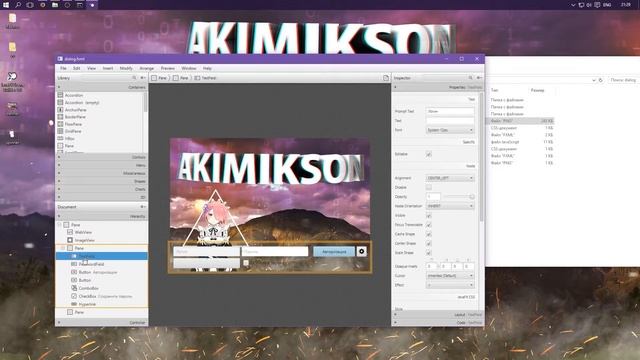Click the Text input field in the Inspector
Screen dimensions: 640x360
(x=450, y=121)
